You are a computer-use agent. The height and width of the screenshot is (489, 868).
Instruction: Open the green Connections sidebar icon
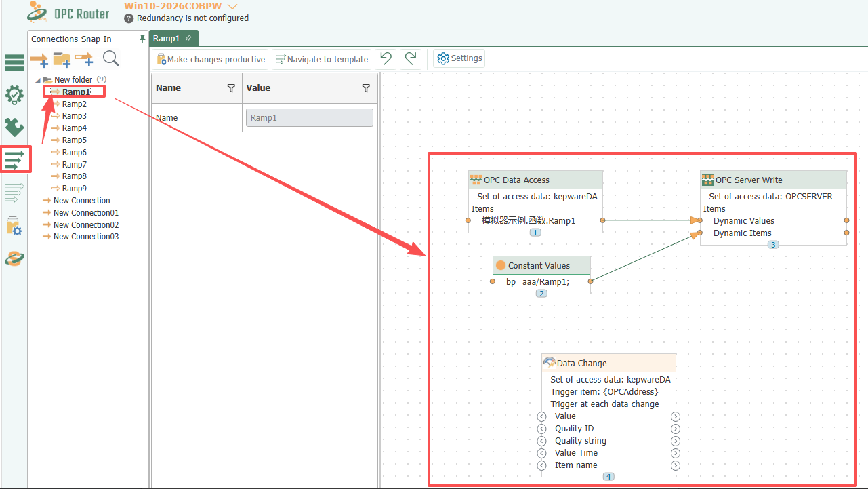[14, 159]
